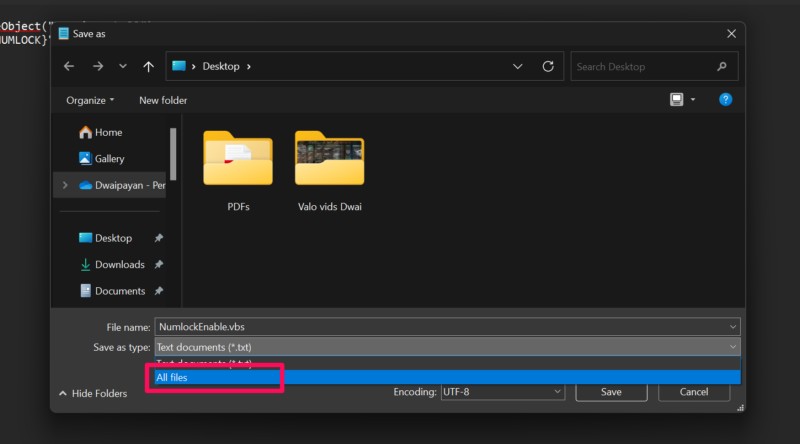Open the help question mark icon

point(726,100)
